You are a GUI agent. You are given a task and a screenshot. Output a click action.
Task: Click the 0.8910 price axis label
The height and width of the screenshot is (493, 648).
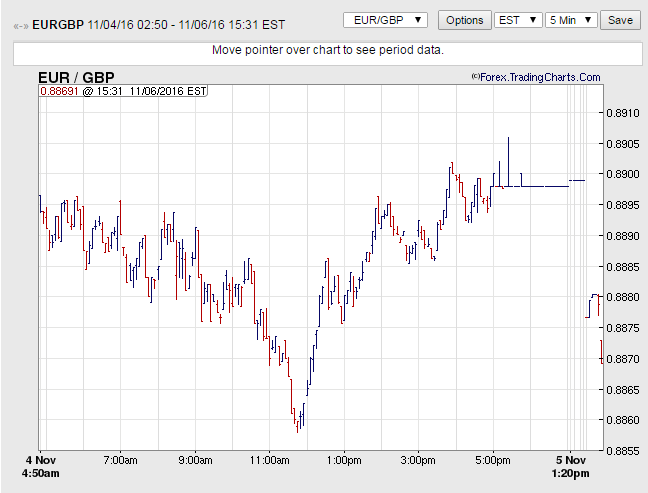(622, 113)
